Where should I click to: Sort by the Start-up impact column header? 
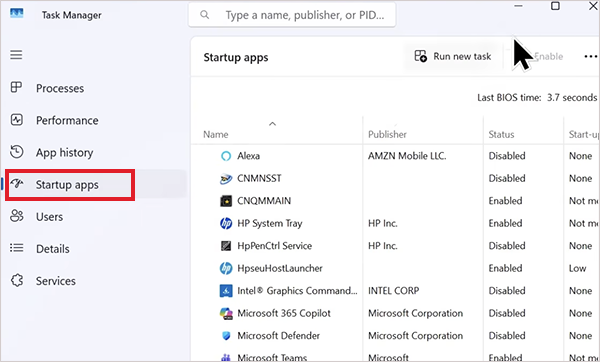(584, 135)
